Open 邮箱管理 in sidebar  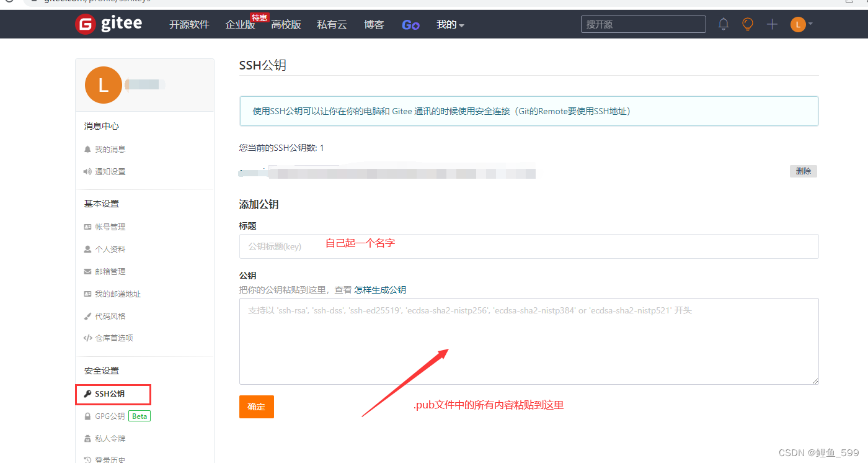[110, 272]
